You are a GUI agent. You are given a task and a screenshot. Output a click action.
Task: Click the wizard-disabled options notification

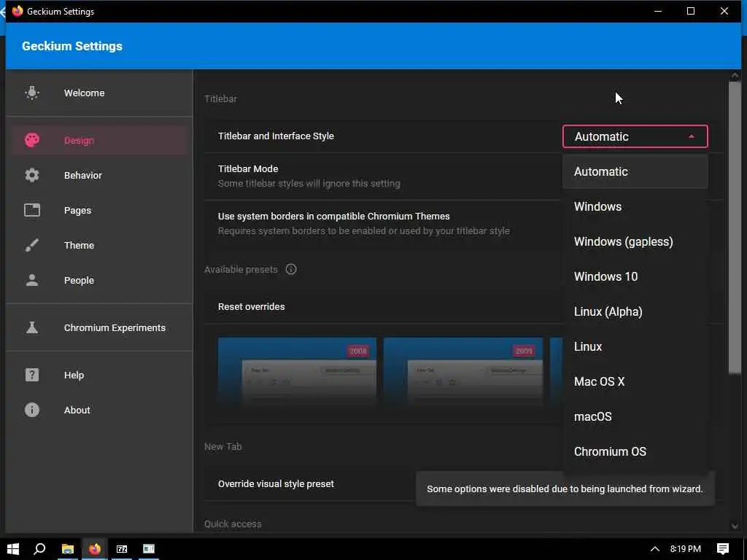point(565,489)
